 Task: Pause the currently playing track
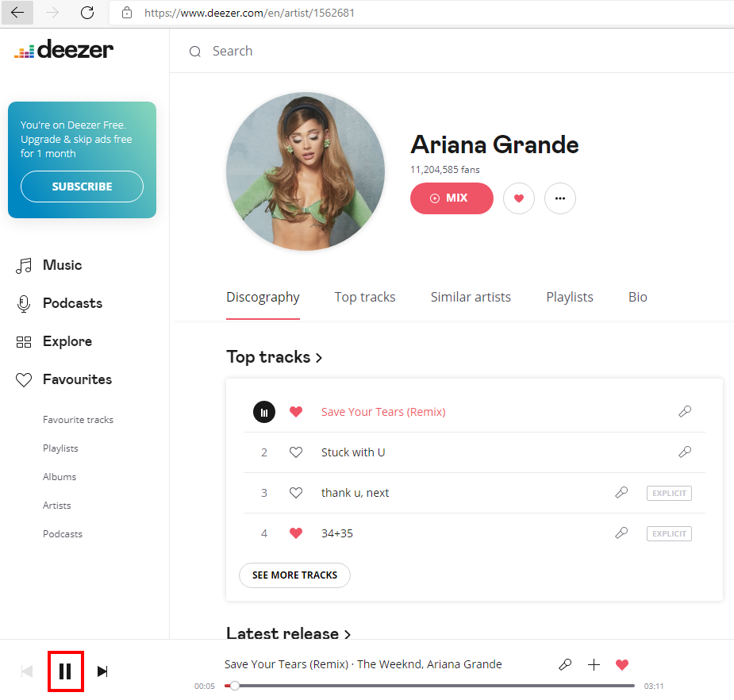[x=66, y=671]
